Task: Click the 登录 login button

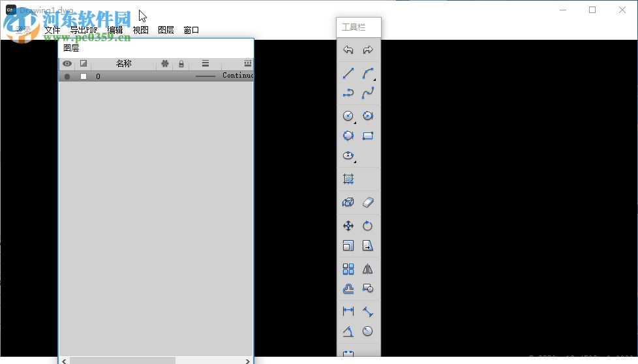Action: pyautogui.click(x=23, y=30)
